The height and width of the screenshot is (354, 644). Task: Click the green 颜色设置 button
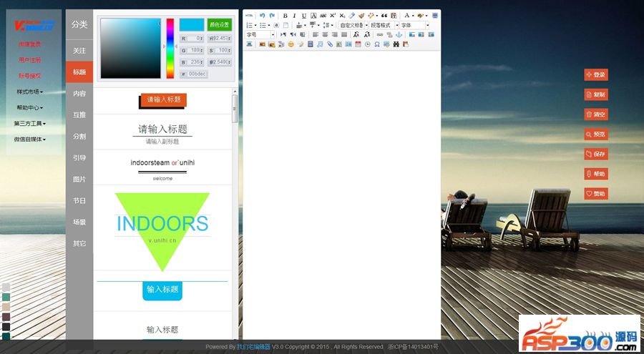coord(220,24)
